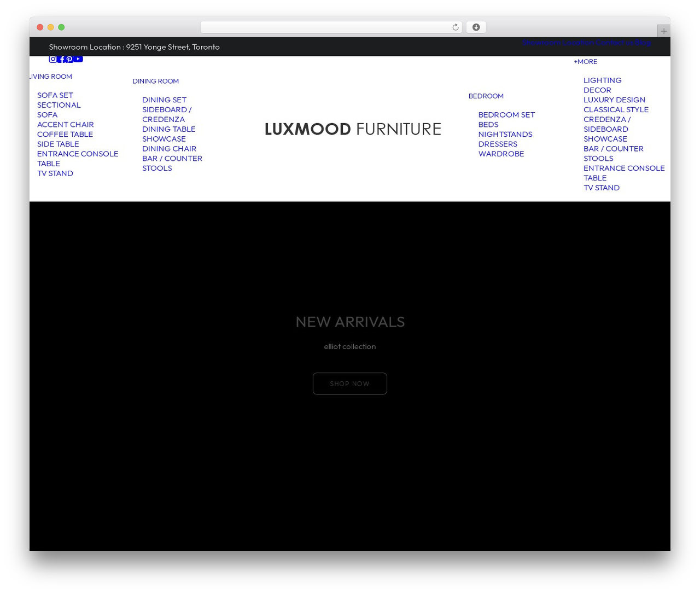The image size is (700, 593).
Task: Open ENTRANCE CONSOLE TABLE under +MORE
Action: point(624,173)
